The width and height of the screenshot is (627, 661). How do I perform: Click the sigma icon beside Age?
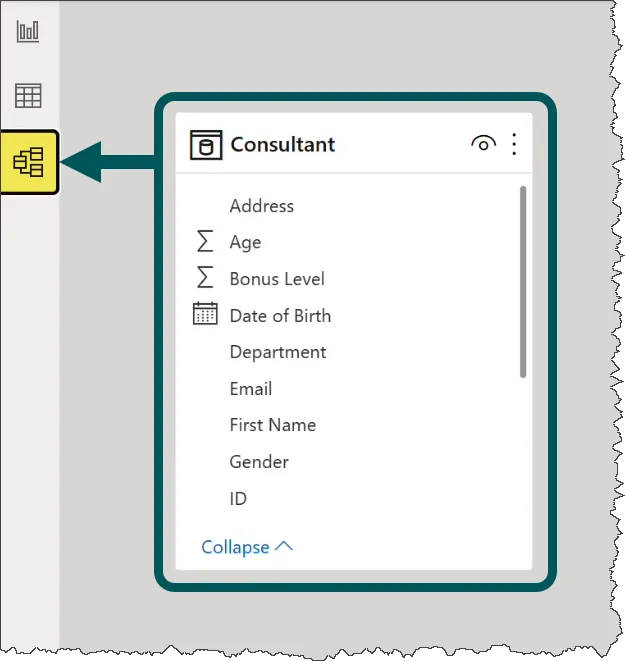tap(205, 242)
